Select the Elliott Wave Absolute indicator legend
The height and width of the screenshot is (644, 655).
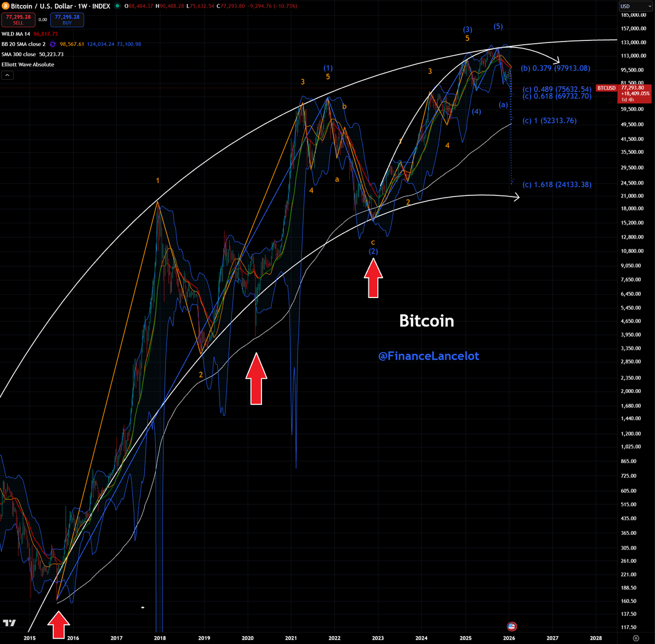[28, 64]
